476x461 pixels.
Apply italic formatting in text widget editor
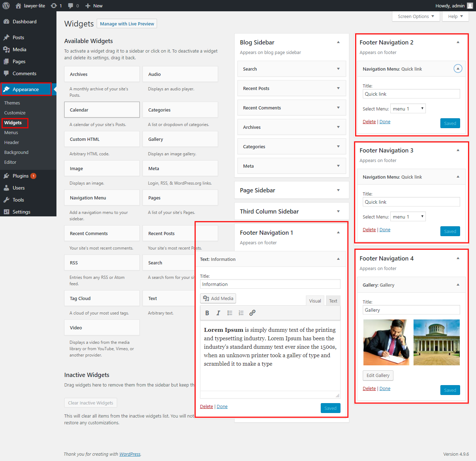(x=218, y=313)
